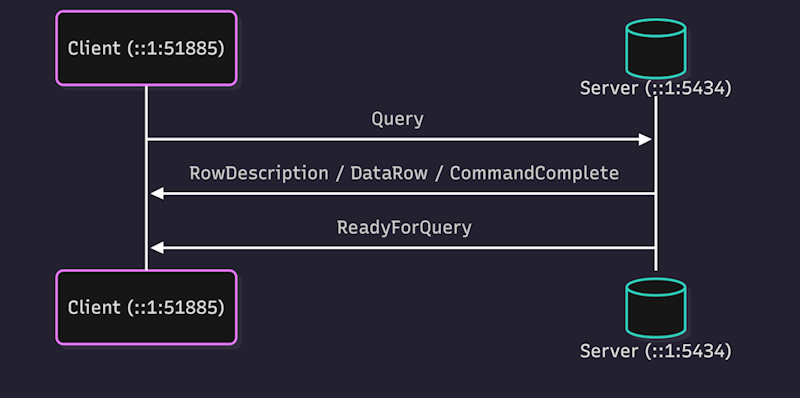Screen dimensions: 800x398
Task: Select the arrow line under the RowDescription message
Action: [x=403, y=193]
